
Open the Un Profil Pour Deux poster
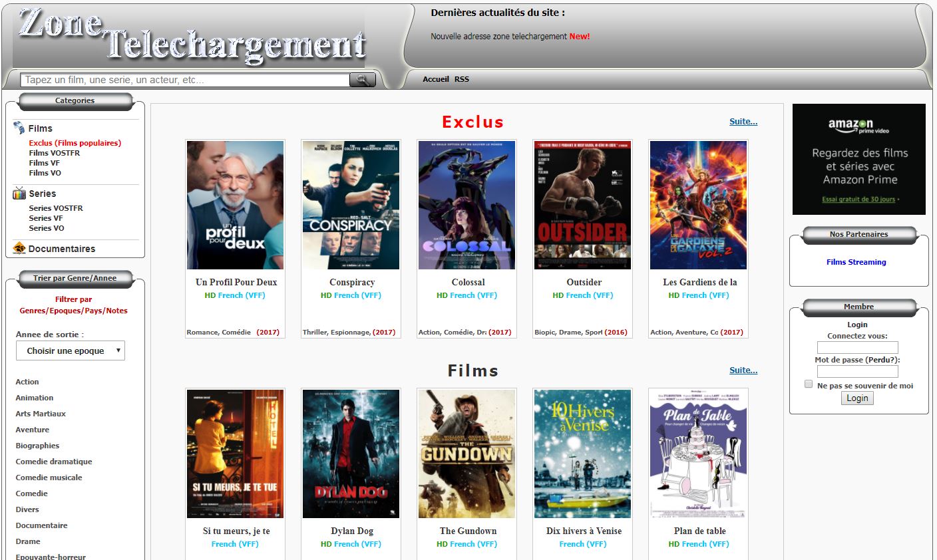pos(235,205)
